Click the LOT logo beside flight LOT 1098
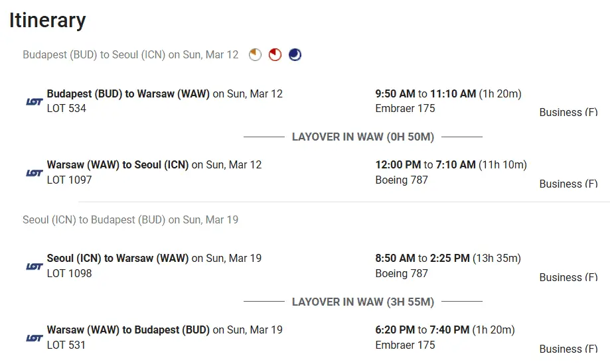The image size is (610, 364). click(35, 267)
